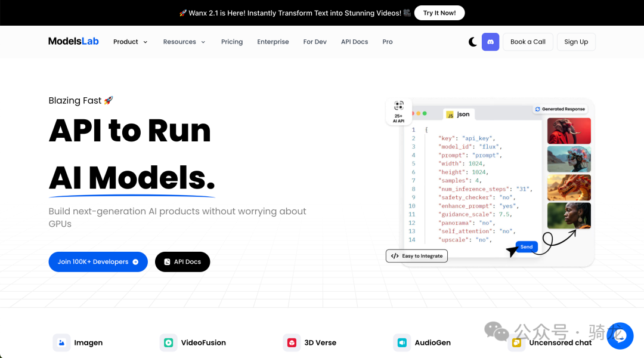Open the black API Docs hero button
The image size is (644, 358).
click(182, 262)
